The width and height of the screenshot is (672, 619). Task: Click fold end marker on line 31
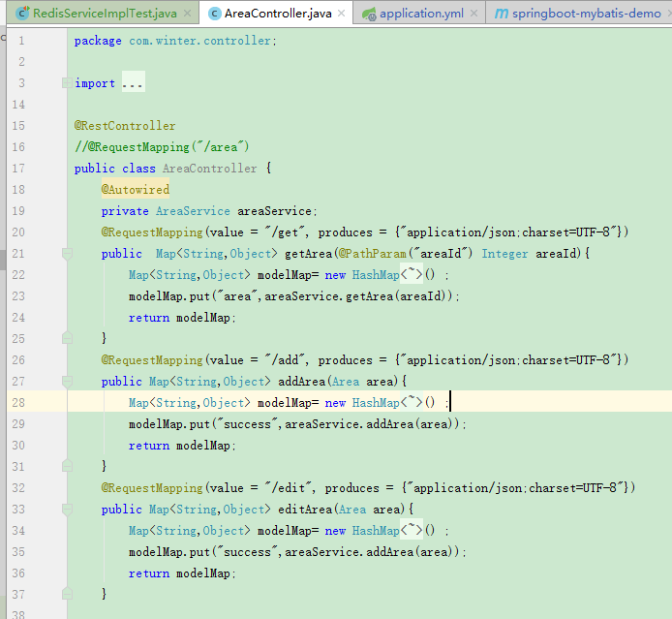click(67, 466)
